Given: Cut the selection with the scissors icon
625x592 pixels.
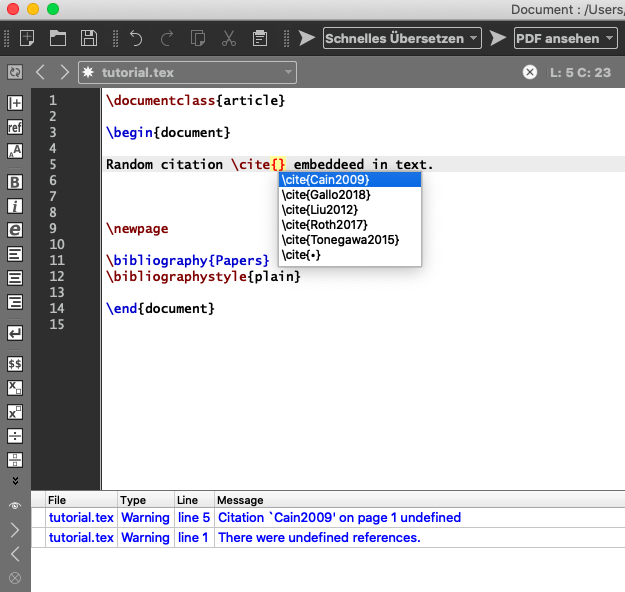Looking at the screenshot, I should click(229, 38).
